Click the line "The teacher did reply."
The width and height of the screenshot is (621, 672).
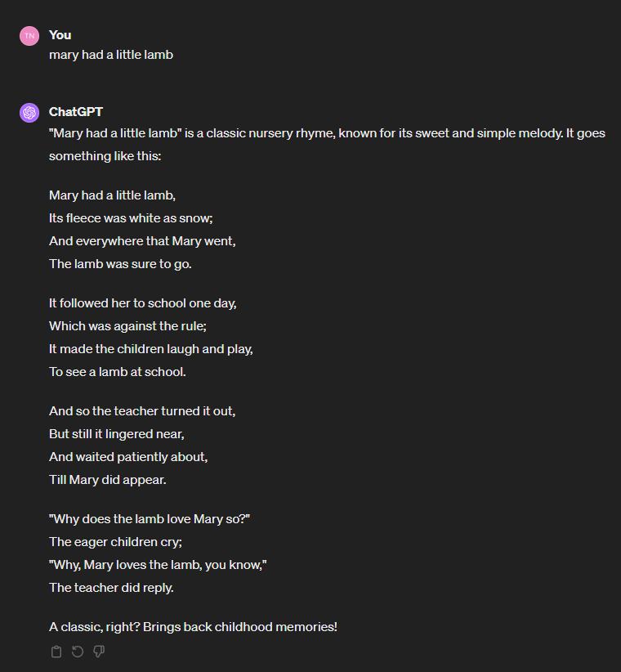111,588
